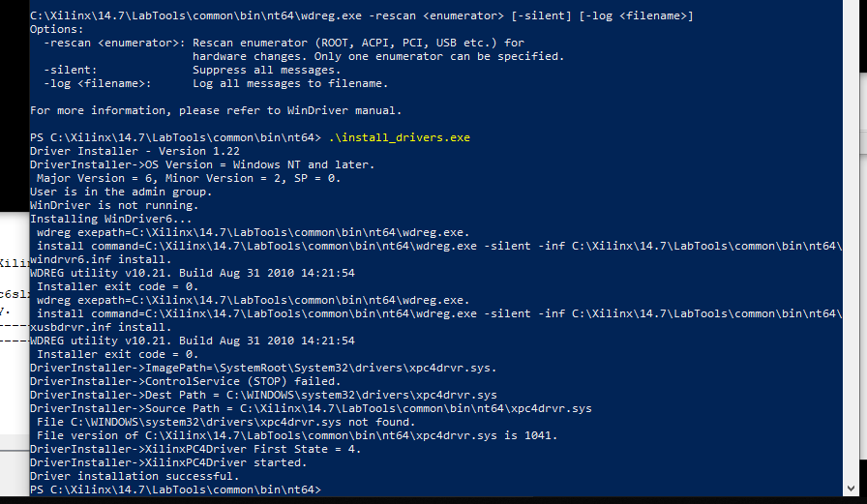Place cursor at the final PS prompt line

click(175, 489)
